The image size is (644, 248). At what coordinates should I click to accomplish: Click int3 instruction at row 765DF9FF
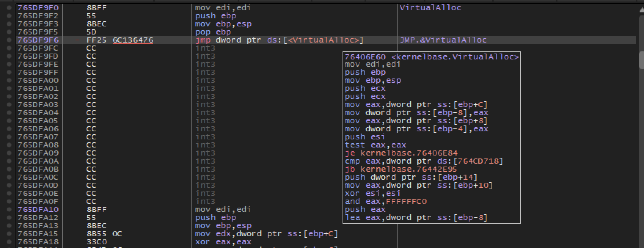[205, 72]
